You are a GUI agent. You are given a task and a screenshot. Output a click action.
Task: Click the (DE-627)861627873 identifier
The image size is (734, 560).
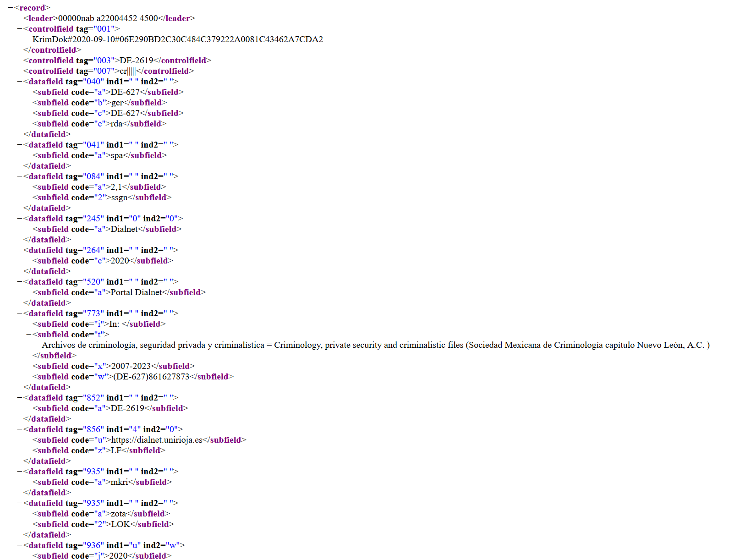(x=152, y=377)
